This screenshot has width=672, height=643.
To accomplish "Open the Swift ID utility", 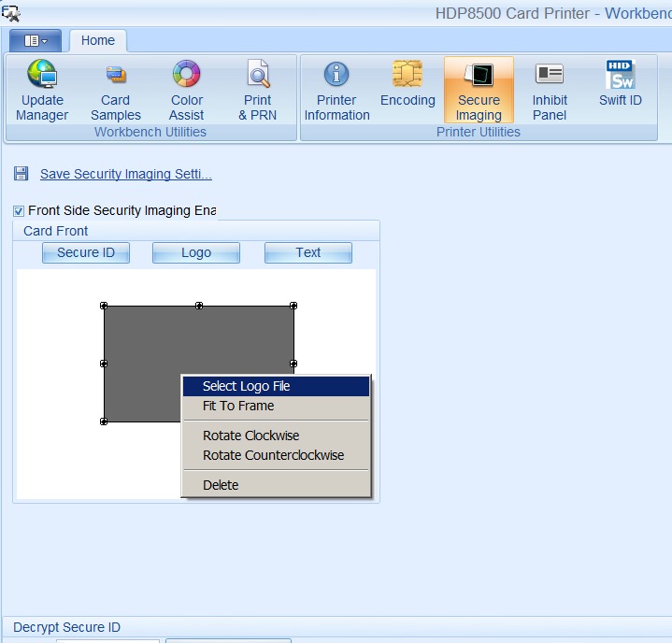I will [x=621, y=86].
